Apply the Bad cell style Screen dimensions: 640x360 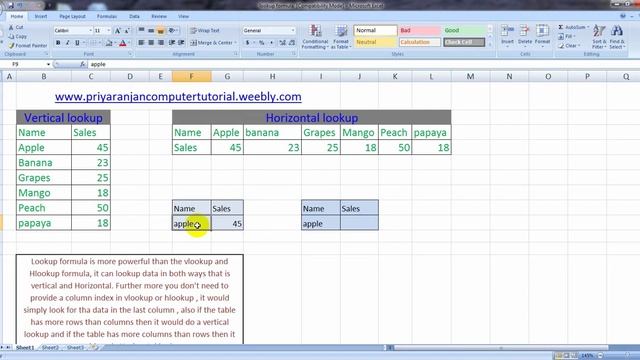click(420, 30)
